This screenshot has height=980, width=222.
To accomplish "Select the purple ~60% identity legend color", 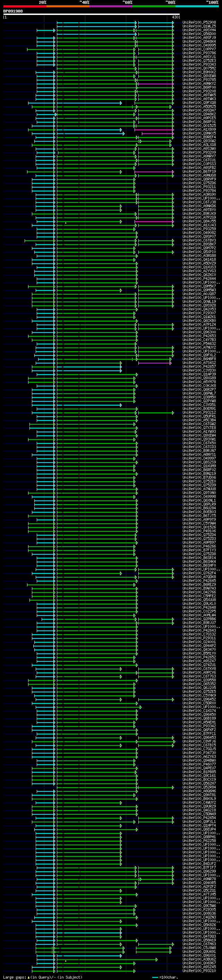I will point(111,6).
